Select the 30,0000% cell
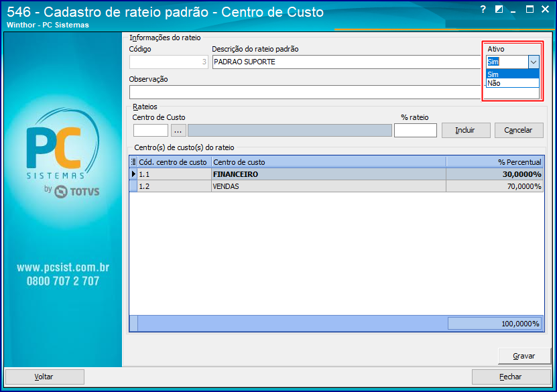 (495, 174)
